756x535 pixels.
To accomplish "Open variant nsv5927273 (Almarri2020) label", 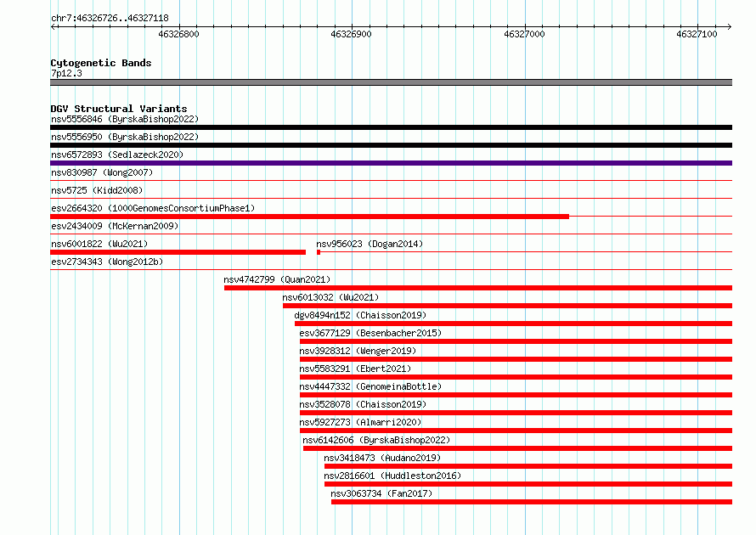I will pyautogui.click(x=360, y=422).
